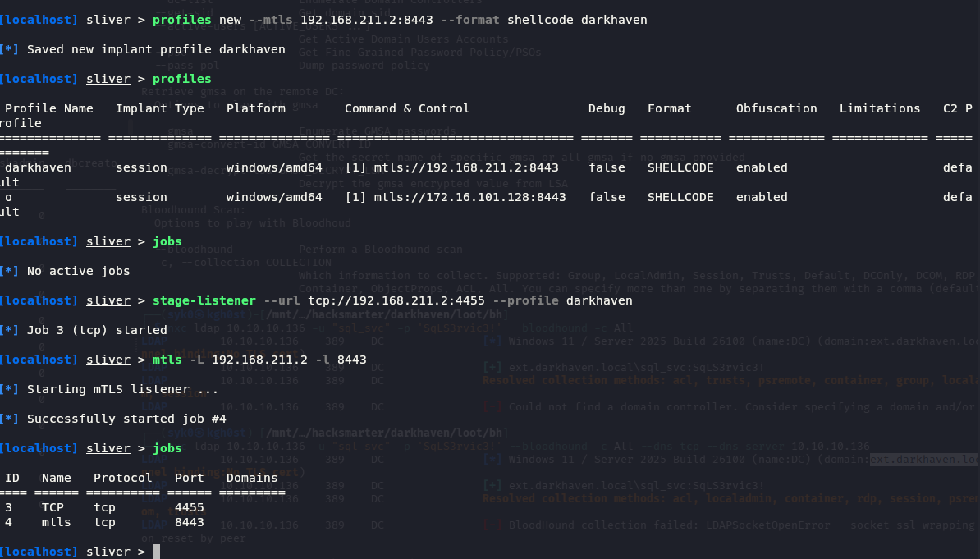Click SHELLCODE in the 'o' profile row
This screenshot has height=559, width=980.
(680, 197)
